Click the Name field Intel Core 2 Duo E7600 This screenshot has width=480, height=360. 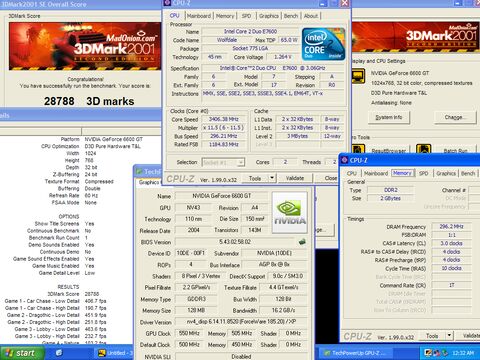[250, 31]
